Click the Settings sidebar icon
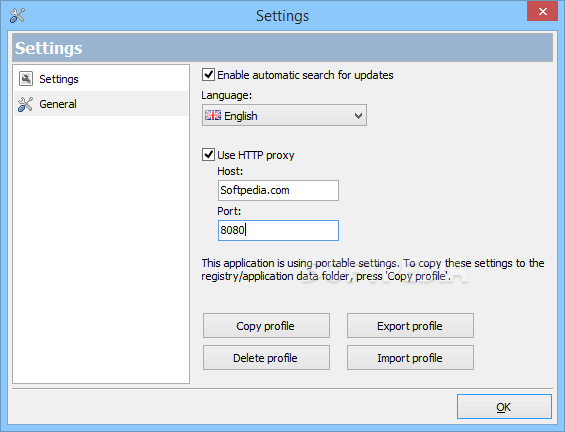 point(26,79)
